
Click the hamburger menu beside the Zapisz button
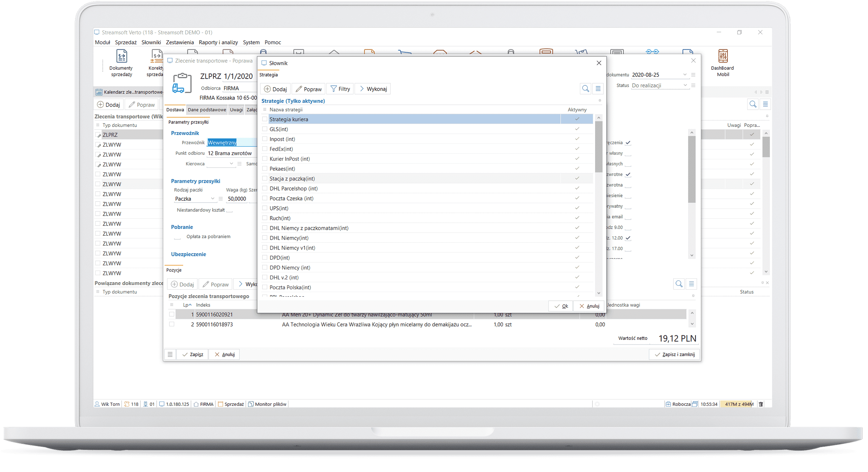(170, 354)
